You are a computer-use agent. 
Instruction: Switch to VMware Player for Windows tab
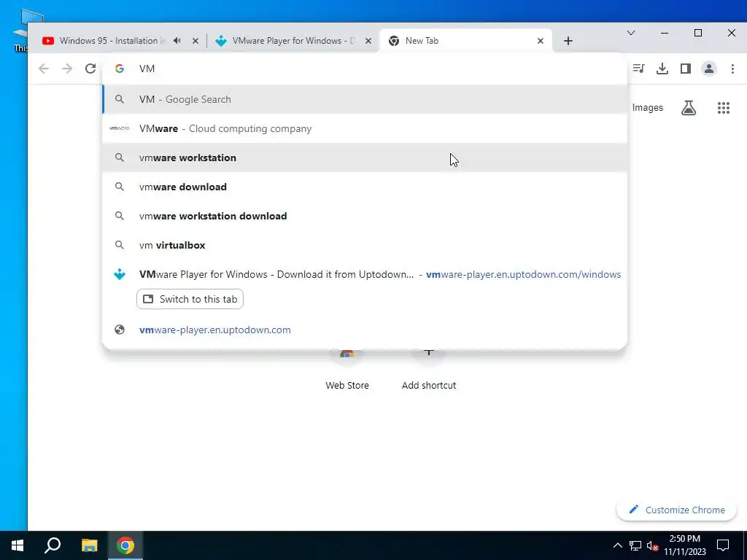click(x=293, y=41)
